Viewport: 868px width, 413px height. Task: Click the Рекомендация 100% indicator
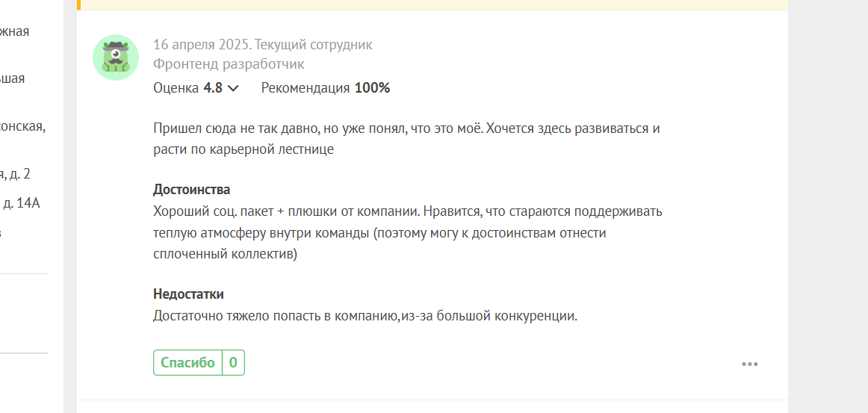pos(326,88)
